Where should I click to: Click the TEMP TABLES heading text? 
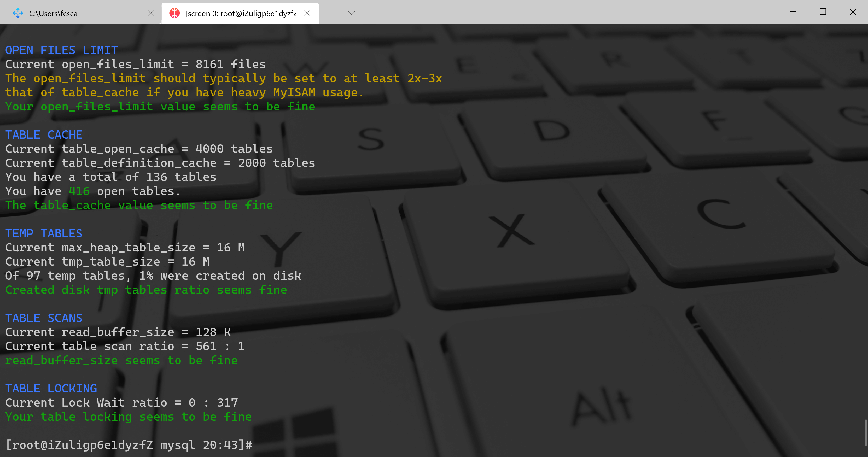pos(44,233)
